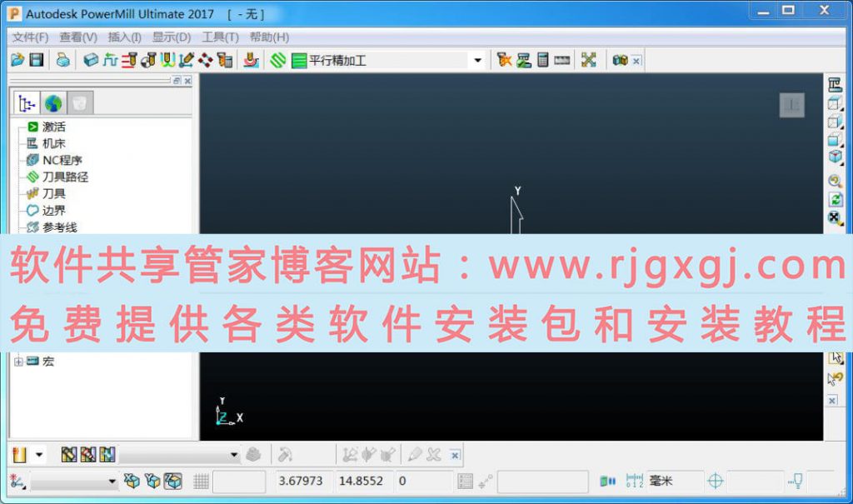Open the create tool type dropdown arrow
Screen dimensions: 853x504
tap(39, 455)
